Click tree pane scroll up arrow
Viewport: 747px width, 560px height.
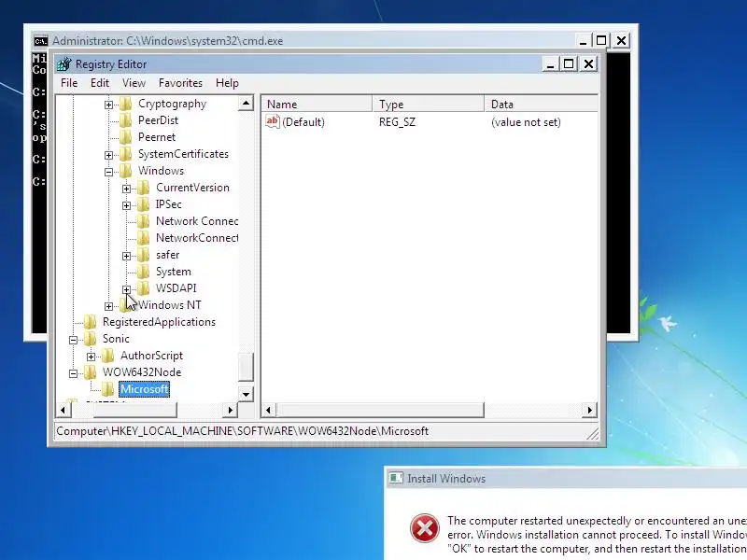246,104
